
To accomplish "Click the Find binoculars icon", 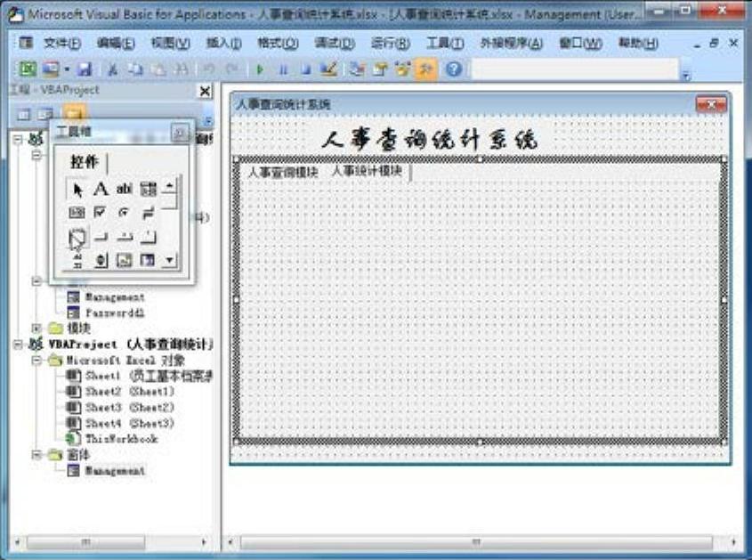I will coord(182,69).
